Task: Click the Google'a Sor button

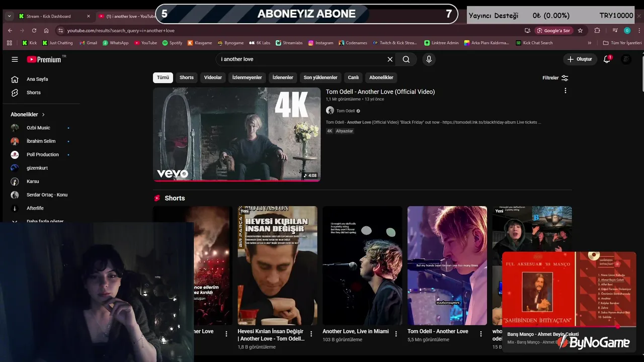Action: click(553, 30)
